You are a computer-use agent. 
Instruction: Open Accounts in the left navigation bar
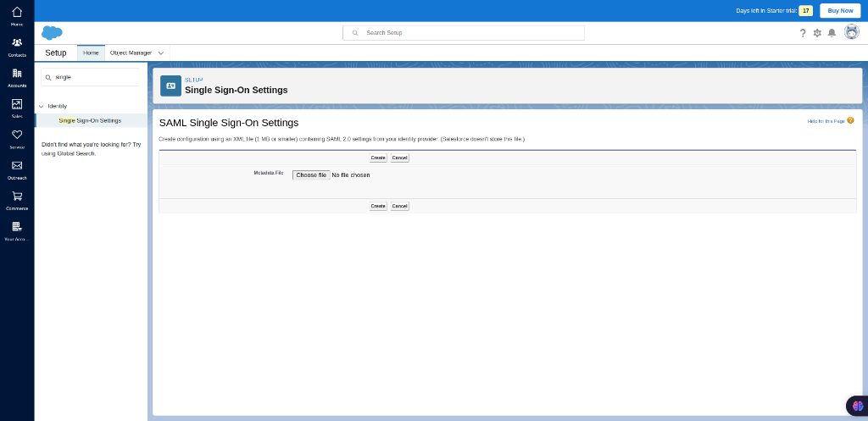(x=17, y=77)
